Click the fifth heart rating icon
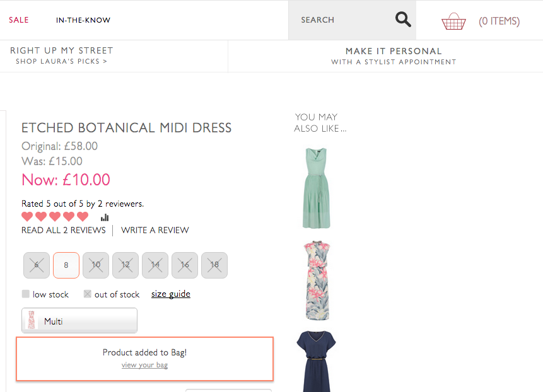Viewport: 543px width, 392px height. click(x=83, y=217)
